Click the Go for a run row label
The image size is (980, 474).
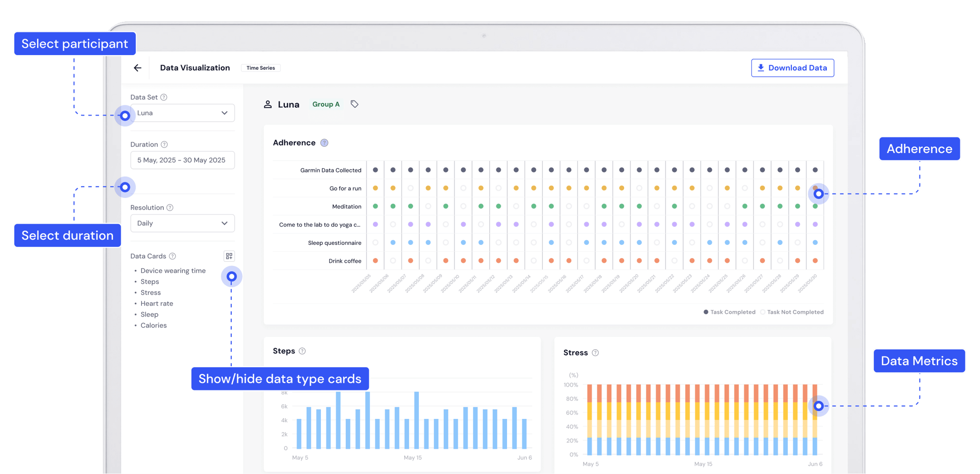click(x=345, y=188)
